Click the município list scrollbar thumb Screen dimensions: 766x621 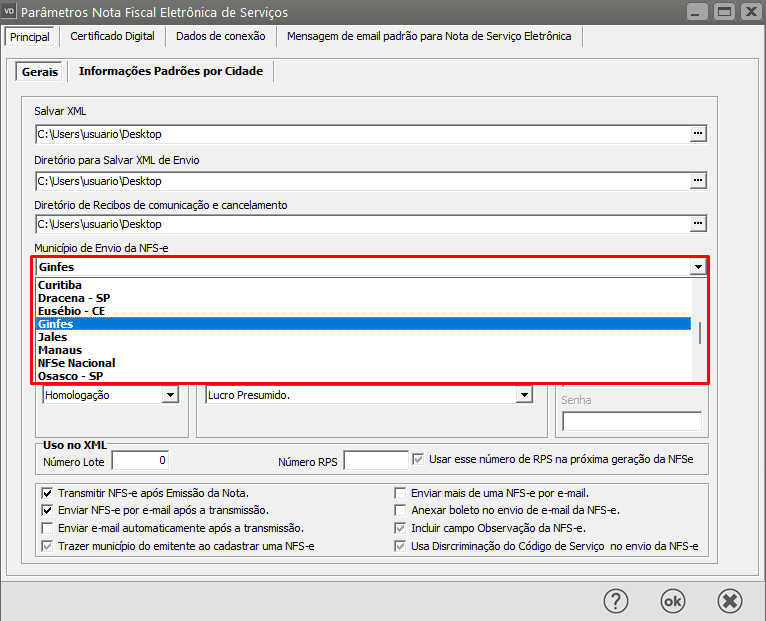pos(699,333)
